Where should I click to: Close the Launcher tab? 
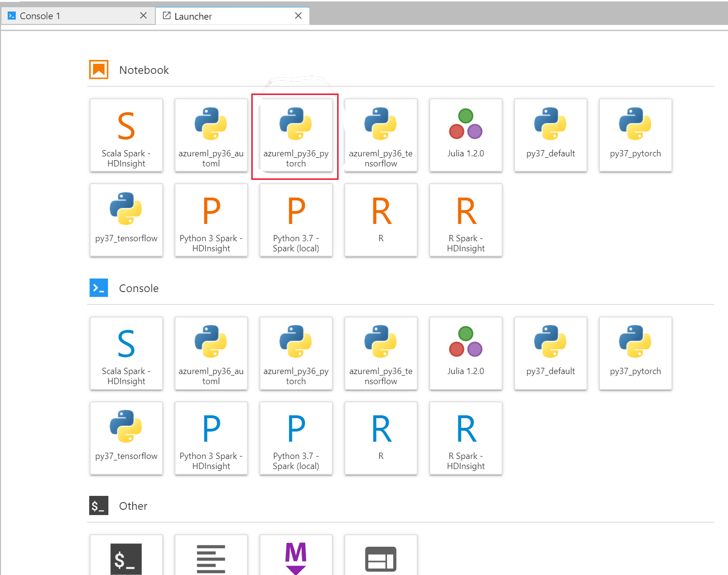298,16
